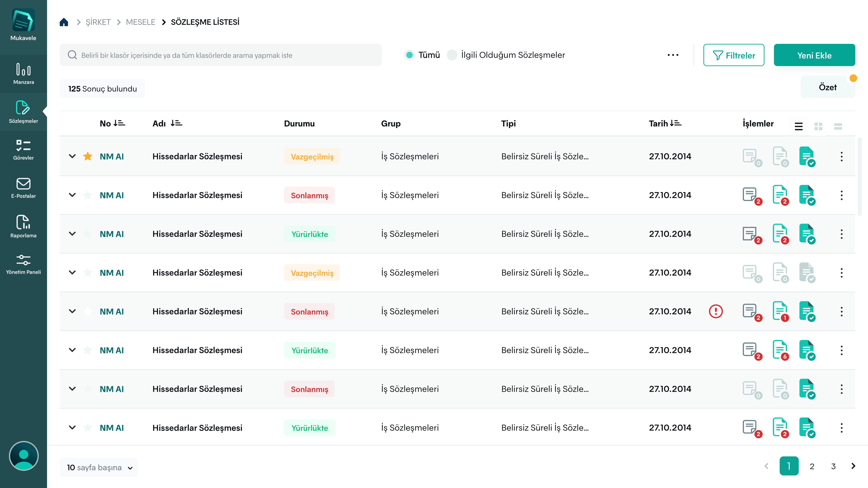Image resolution: width=868 pixels, height=488 pixels.
Task: Go to page 2 of results
Action: (812, 466)
